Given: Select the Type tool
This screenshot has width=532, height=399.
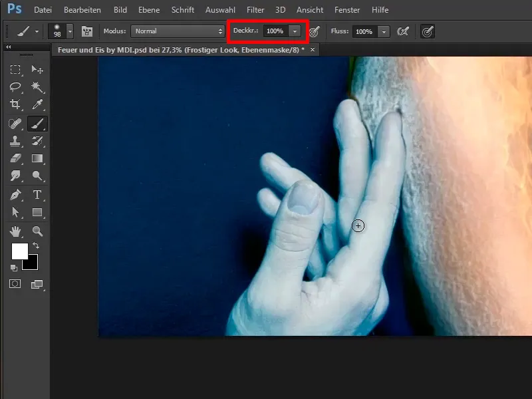Looking at the screenshot, I should 37,195.
